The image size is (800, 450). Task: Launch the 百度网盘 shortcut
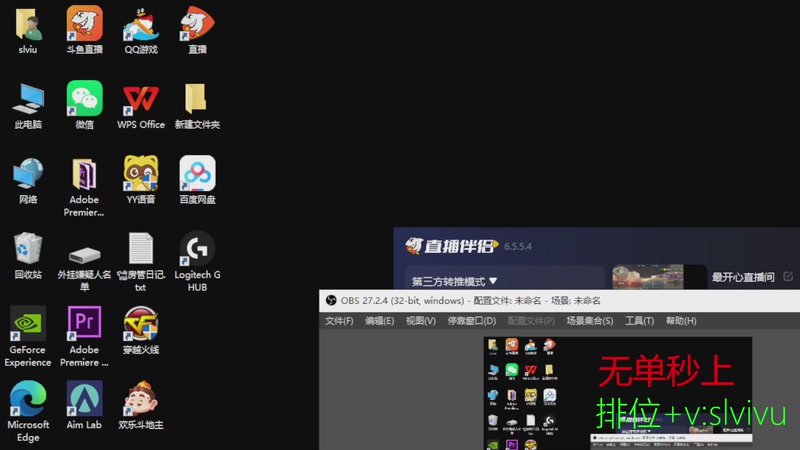point(197,173)
